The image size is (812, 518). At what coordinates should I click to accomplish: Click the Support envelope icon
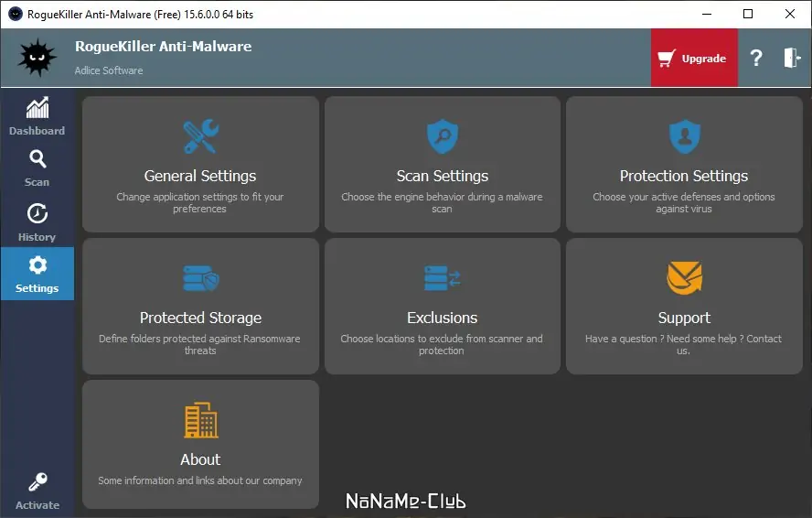[x=685, y=278]
